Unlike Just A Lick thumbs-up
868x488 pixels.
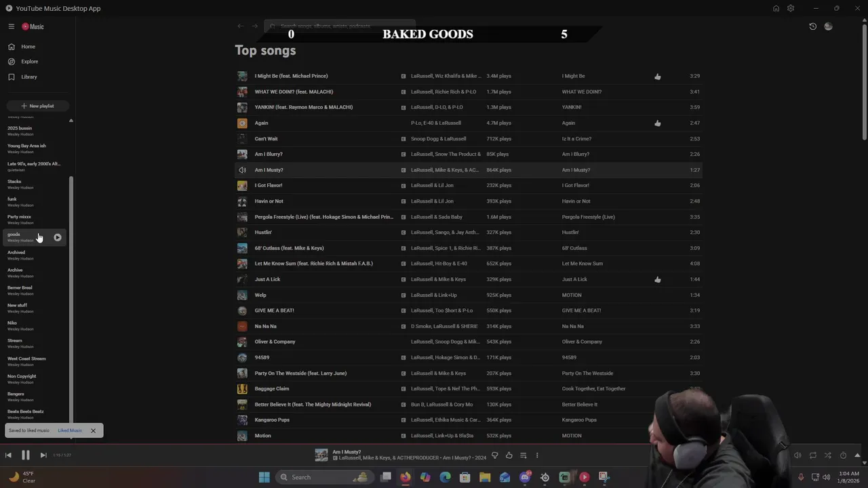657,279
